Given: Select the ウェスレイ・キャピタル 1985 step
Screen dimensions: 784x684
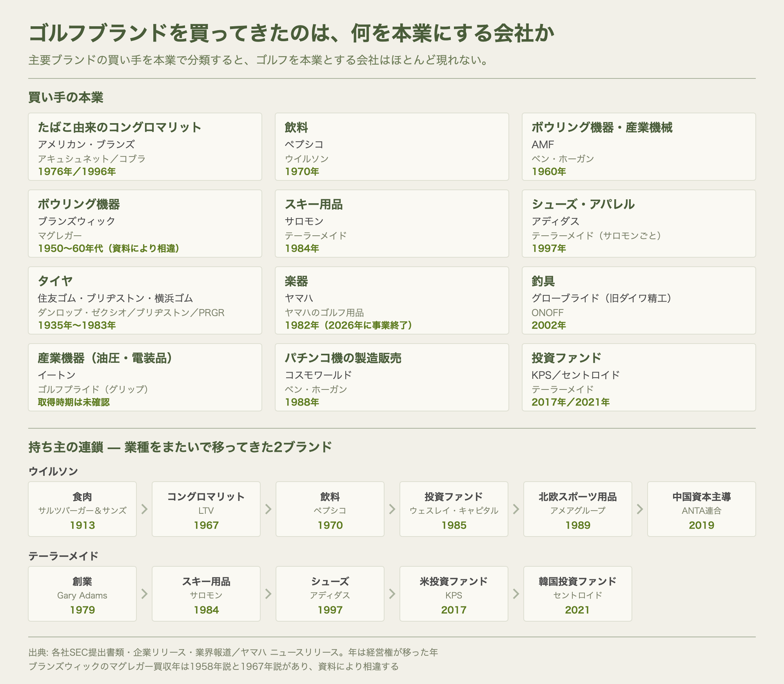Looking at the screenshot, I should pyautogui.click(x=454, y=509).
